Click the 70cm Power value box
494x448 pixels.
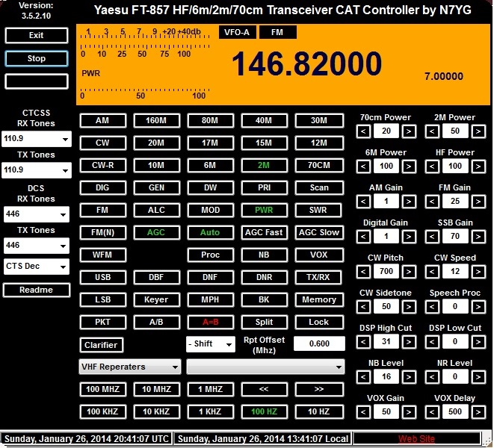pos(386,131)
